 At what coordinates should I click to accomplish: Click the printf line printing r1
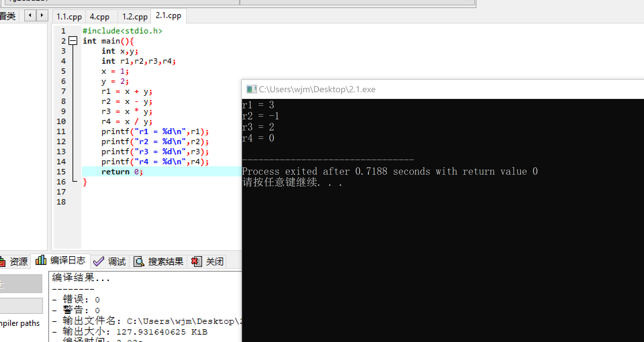155,131
